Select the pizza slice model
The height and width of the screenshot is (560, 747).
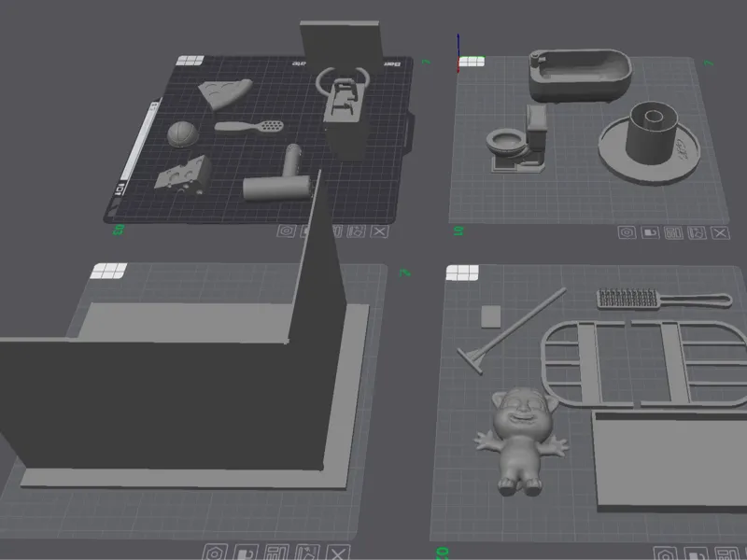[224, 93]
